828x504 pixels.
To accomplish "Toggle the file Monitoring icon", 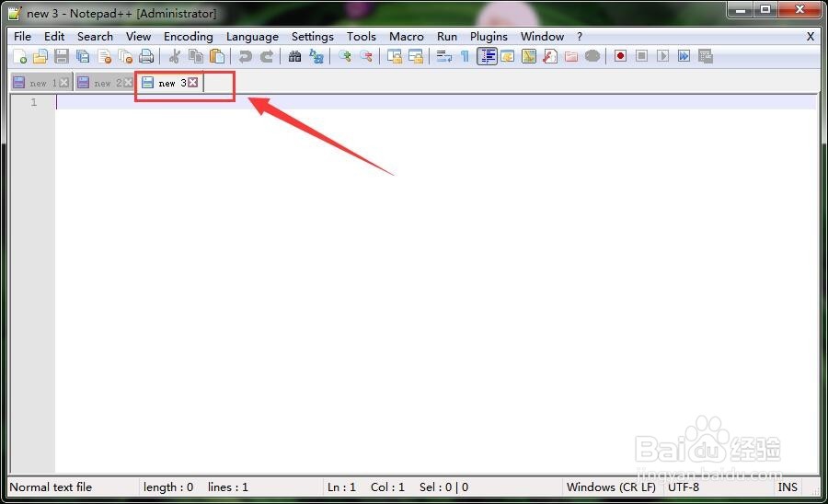I will click(x=592, y=56).
